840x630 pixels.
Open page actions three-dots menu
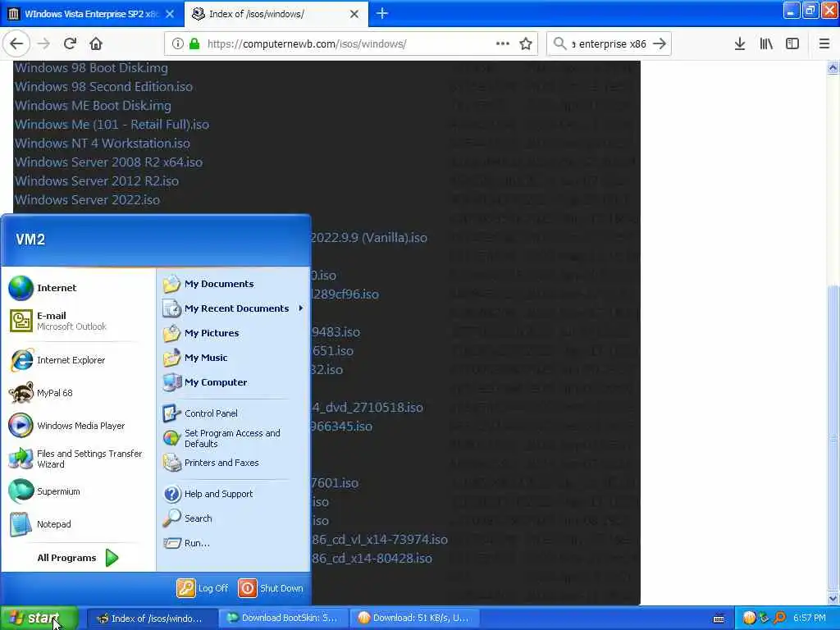pos(503,43)
